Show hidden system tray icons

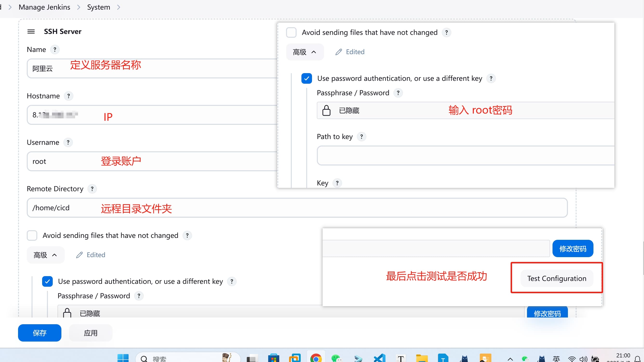tap(510, 359)
